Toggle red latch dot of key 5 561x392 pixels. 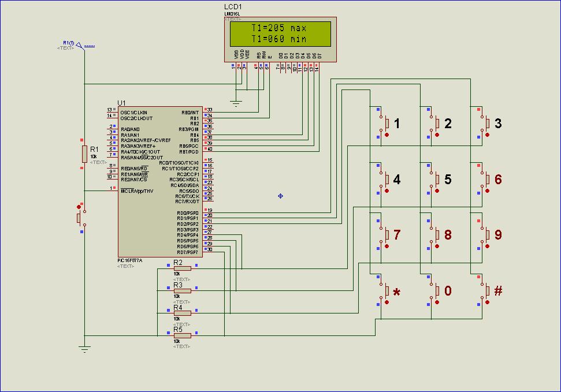[x=437, y=191]
